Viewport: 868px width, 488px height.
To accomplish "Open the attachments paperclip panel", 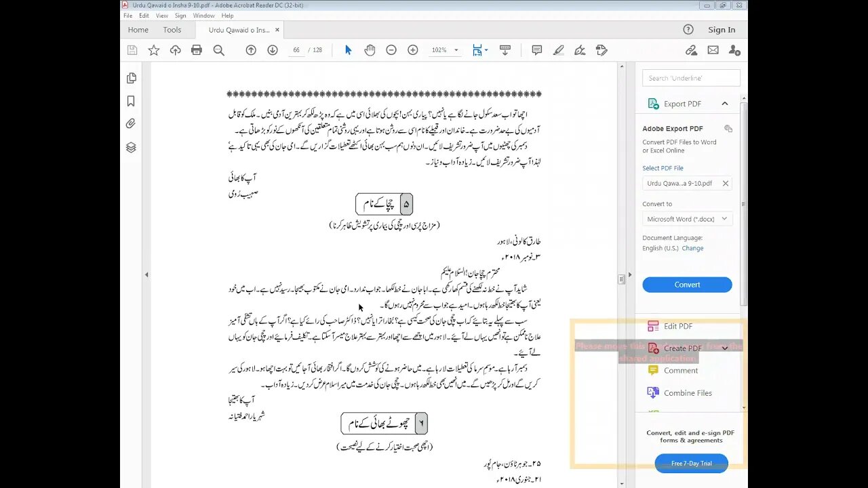I will [x=131, y=124].
